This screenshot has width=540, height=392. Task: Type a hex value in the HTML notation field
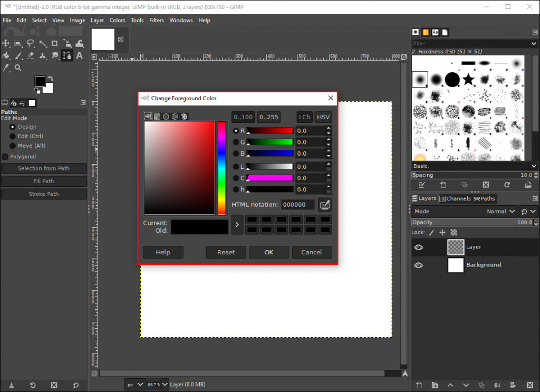(x=297, y=204)
